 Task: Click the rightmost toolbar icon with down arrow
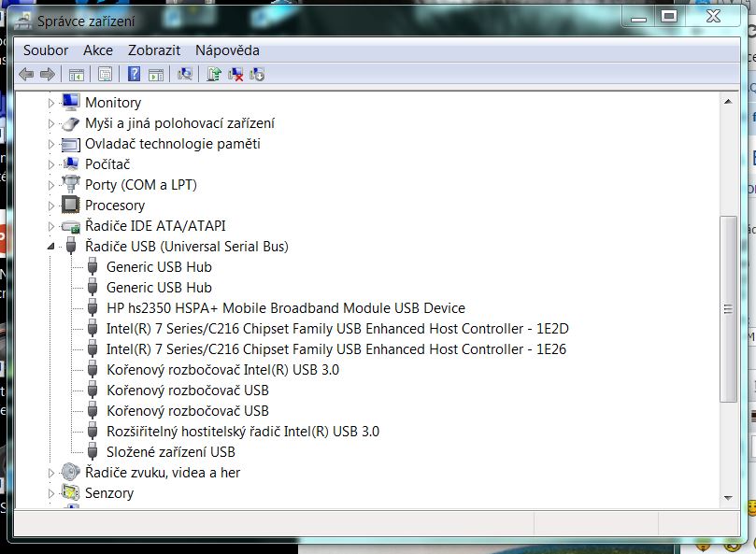point(257,74)
